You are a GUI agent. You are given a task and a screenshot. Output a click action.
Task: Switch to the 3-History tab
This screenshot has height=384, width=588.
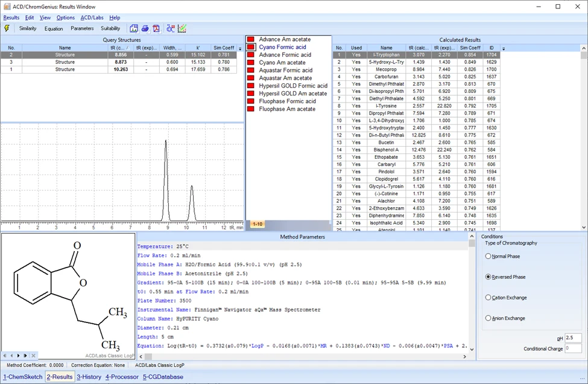point(89,377)
